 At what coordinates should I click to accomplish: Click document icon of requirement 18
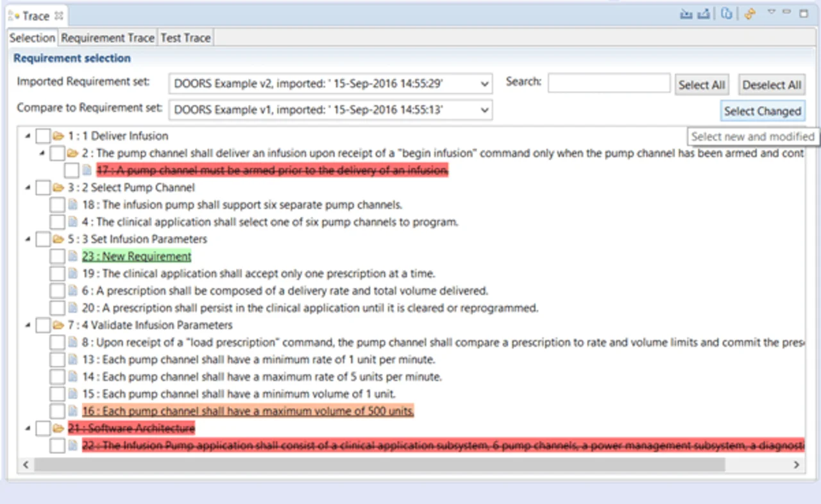pos(72,205)
